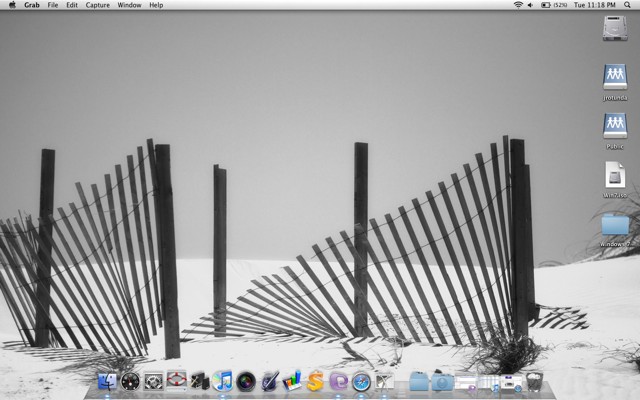Open the Dock stack with music note badge
The height and width of the screenshot is (400, 640).
[x=489, y=383]
